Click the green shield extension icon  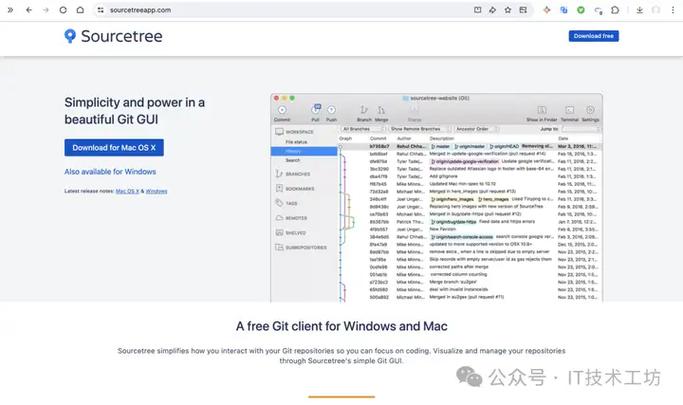click(581, 10)
